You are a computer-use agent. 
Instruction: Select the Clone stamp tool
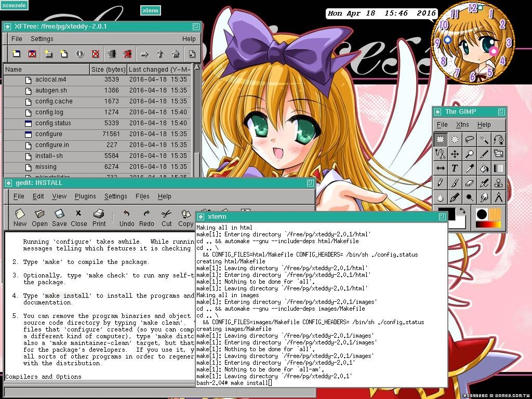[x=499, y=183]
